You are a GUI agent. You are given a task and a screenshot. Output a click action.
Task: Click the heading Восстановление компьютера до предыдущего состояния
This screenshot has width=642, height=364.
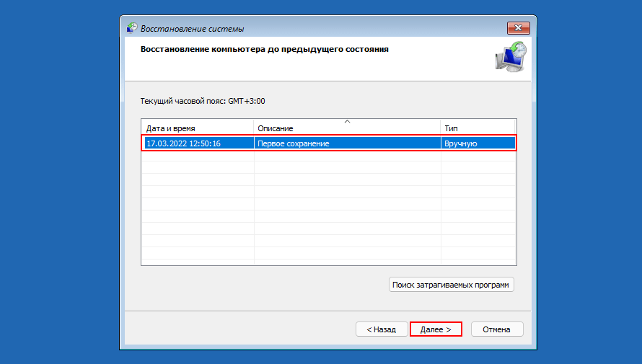coord(264,50)
